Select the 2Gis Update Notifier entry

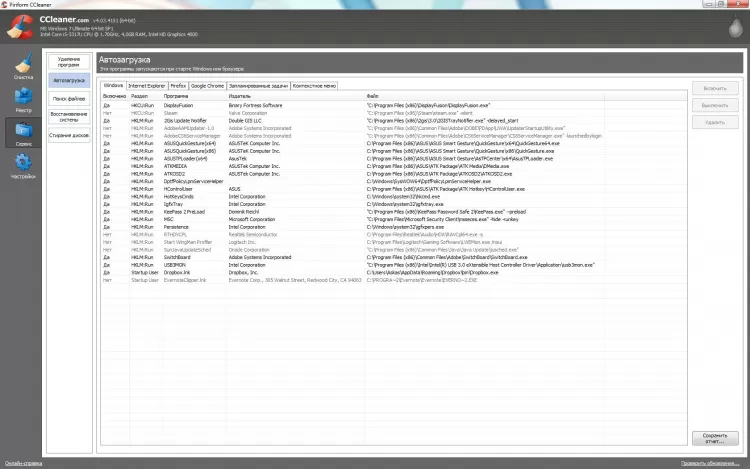coord(394,120)
